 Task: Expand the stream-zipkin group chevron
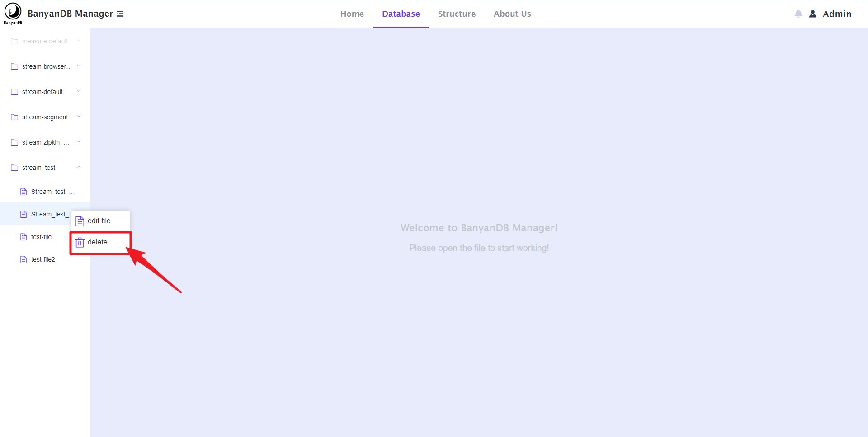79,142
